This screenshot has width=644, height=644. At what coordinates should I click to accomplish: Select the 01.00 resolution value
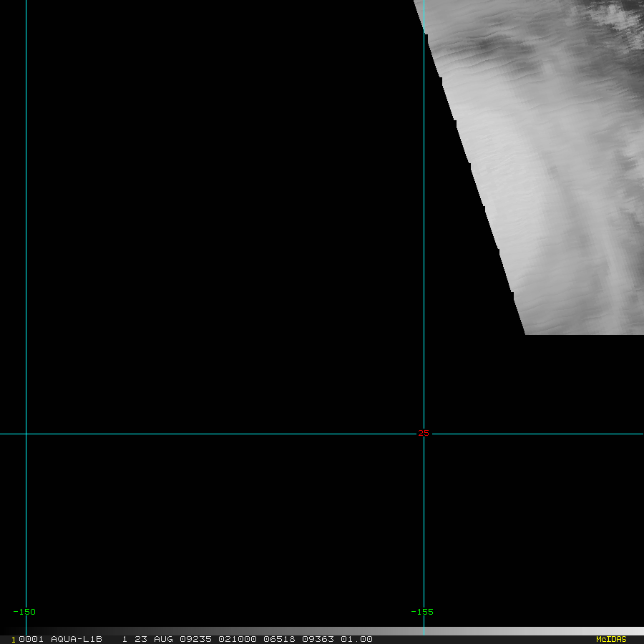click(356, 639)
